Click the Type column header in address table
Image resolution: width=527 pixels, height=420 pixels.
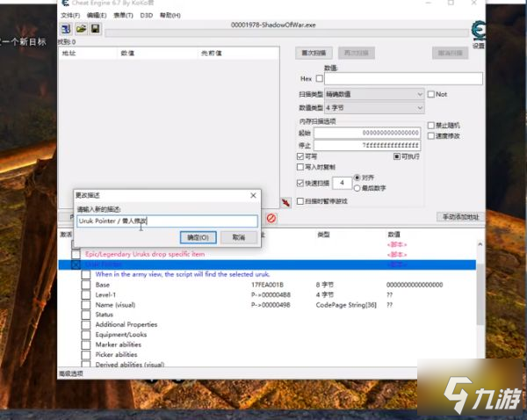tap(323, 235)
